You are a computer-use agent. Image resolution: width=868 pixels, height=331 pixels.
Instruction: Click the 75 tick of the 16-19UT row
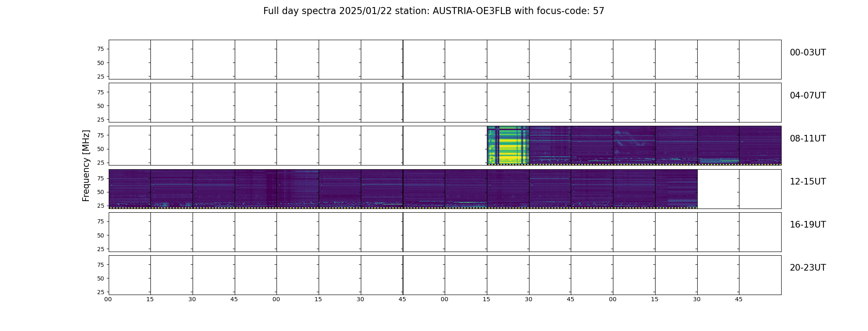click(x=100, y=222)
